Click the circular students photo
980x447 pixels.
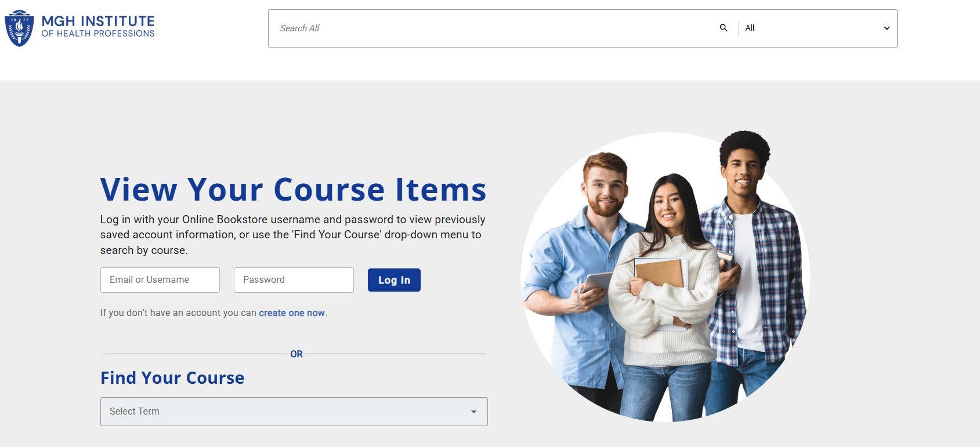point(666,277)
